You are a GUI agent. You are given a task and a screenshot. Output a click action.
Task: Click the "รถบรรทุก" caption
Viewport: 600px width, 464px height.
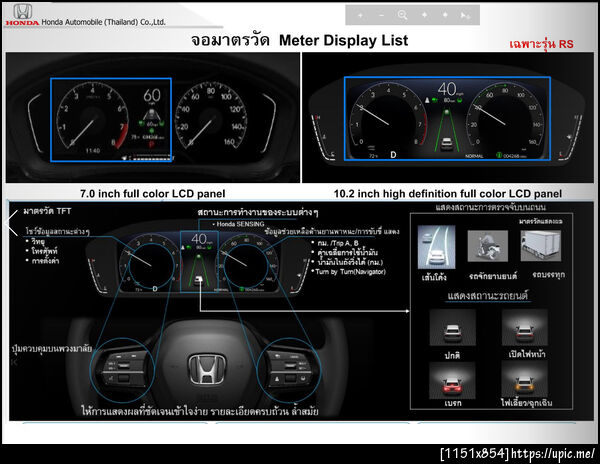pos(548,275)
